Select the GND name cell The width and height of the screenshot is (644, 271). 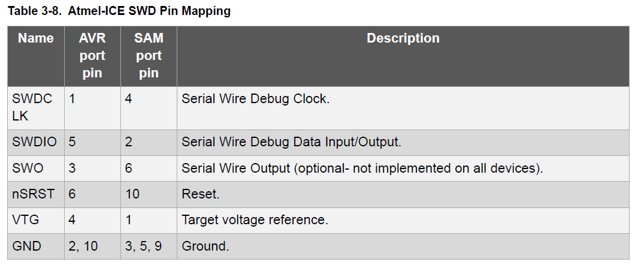(27, 246)
